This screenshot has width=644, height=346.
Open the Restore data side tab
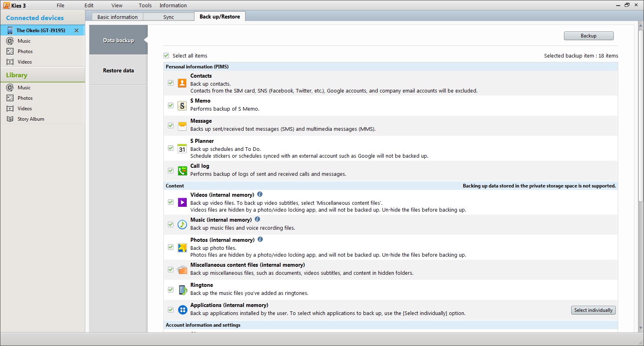click(118, 70)
